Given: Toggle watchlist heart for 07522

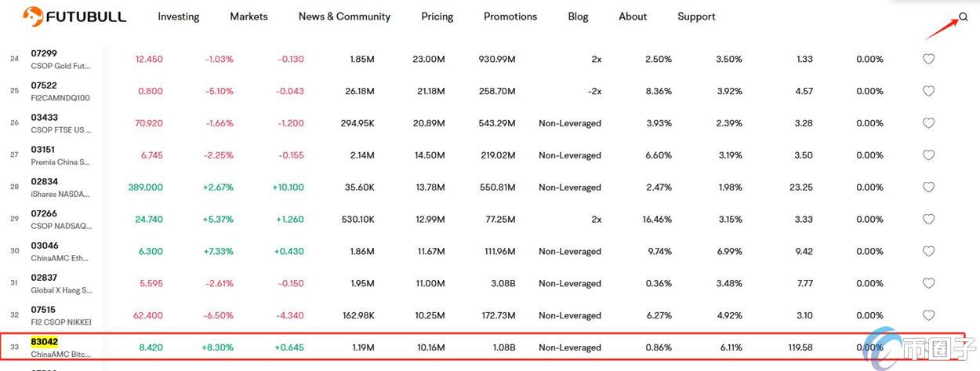Looking at the screenshot, I should click(928, 91).
